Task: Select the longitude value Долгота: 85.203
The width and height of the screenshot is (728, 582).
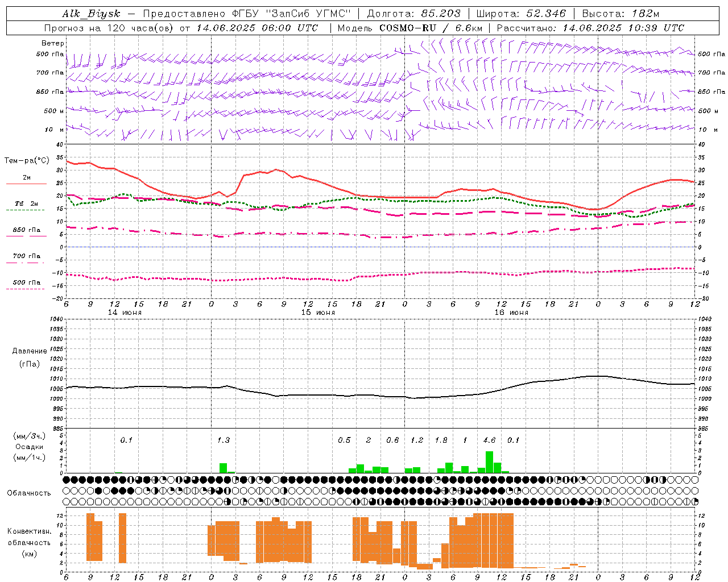Action: tap(413, 14)
